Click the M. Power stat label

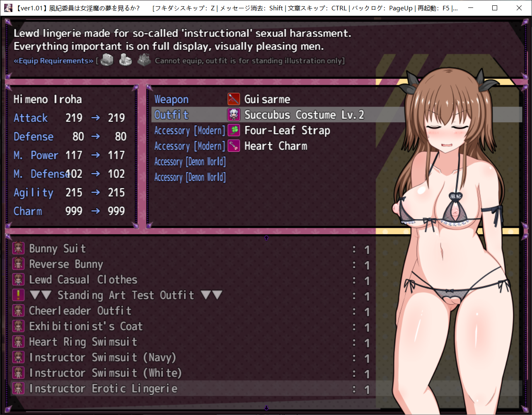[36, 155]
